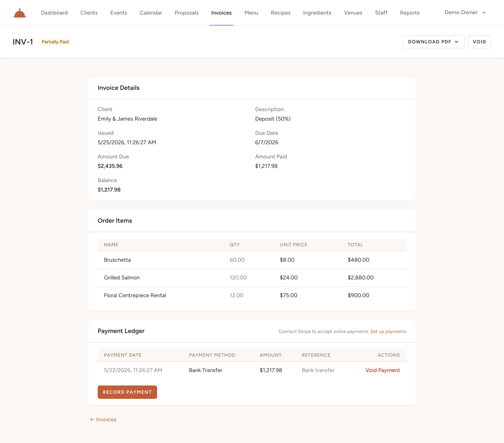The height and width of the screenshot is (443, 504).
Task: Click the quantity 60.00 for Bruschetta
Action: coord(237,260)
